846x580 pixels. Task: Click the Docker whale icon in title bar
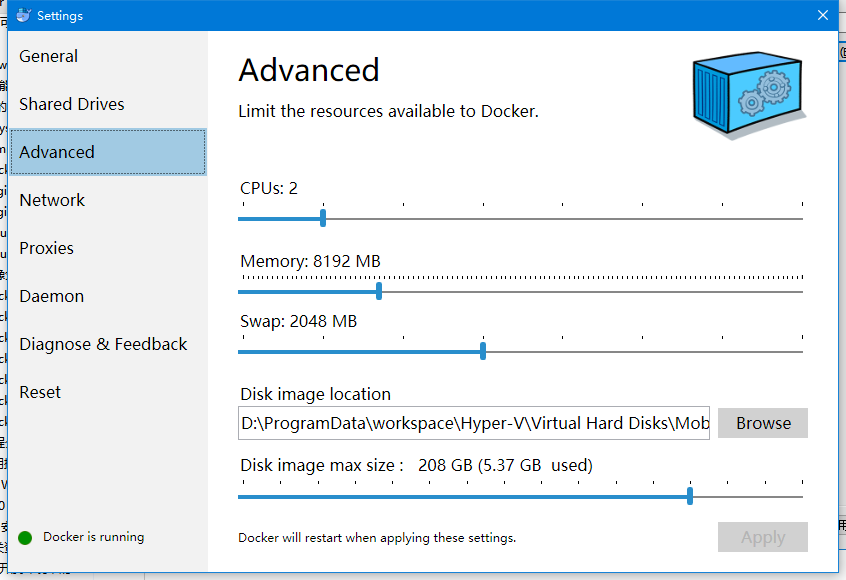24,15
